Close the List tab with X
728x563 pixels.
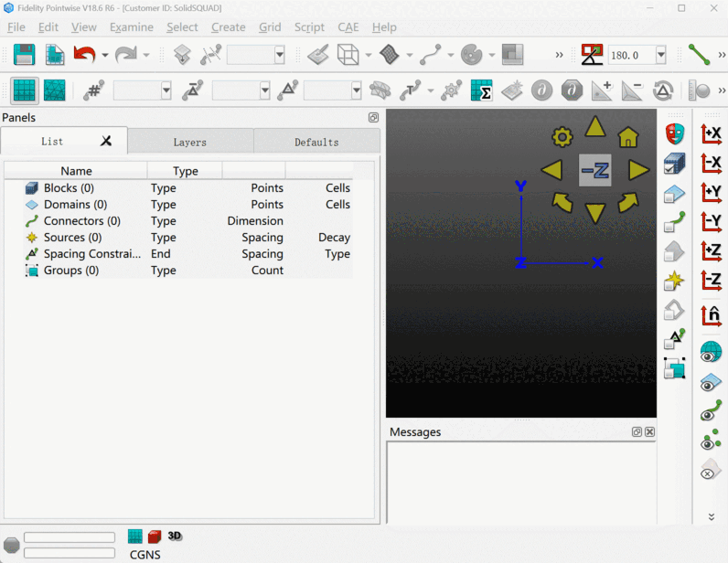pos(106,141)
